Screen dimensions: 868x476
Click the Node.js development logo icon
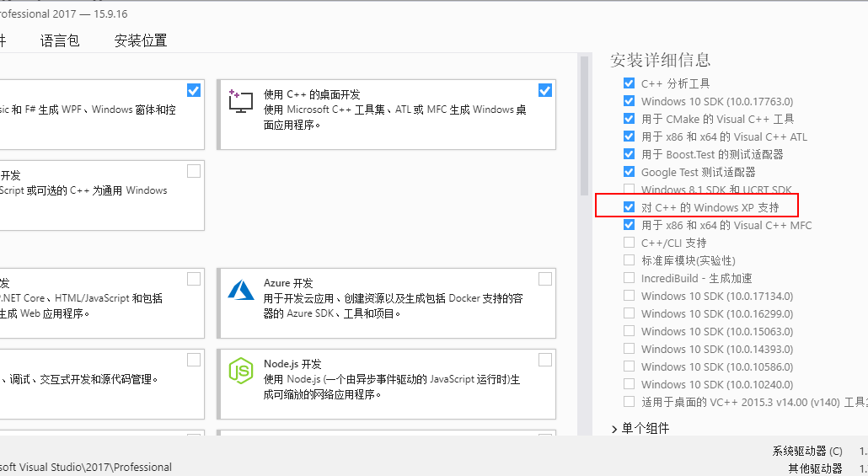(241, 371)
